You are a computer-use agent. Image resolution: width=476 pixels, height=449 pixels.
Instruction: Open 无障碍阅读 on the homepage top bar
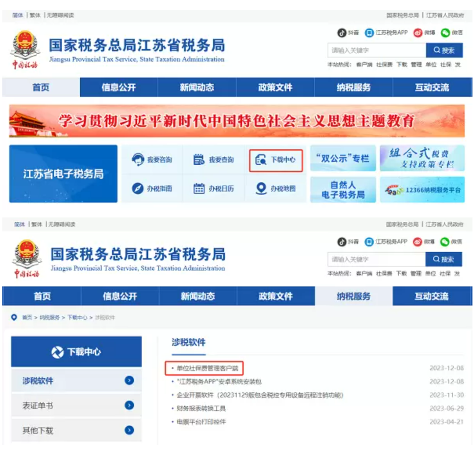point(60,15)
